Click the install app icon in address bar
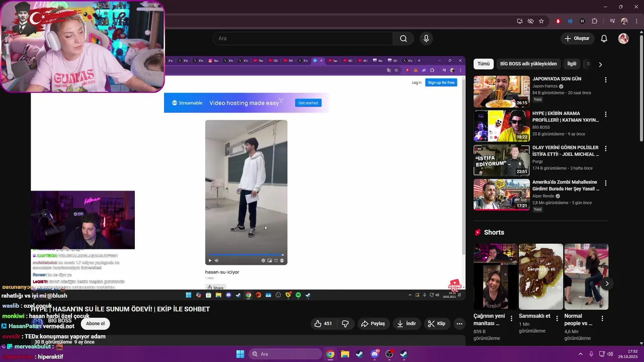Image resolution: width=644 pixels, height=362 pixels. pyautogui.click(x=520, y=21)
